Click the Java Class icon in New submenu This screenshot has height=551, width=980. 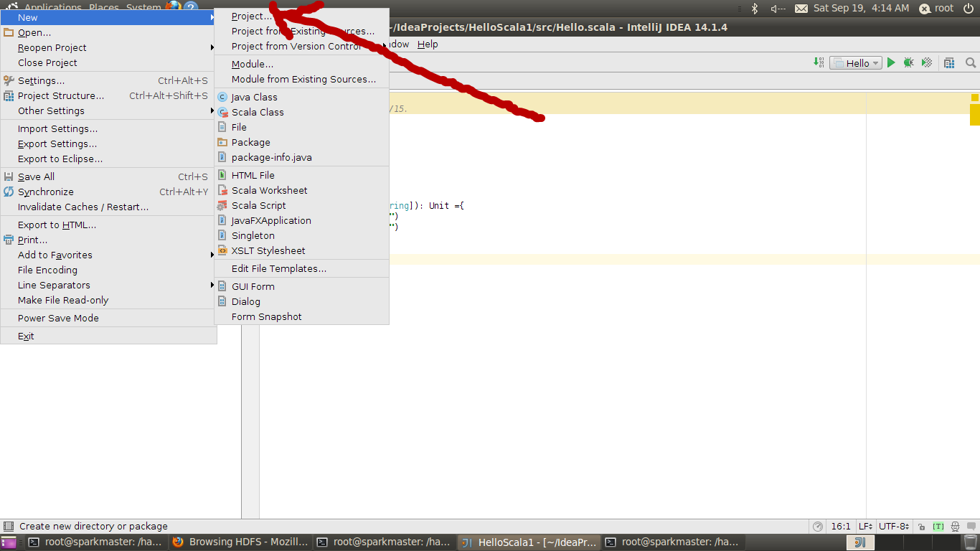pyautogui.click(x=222, y=97)
